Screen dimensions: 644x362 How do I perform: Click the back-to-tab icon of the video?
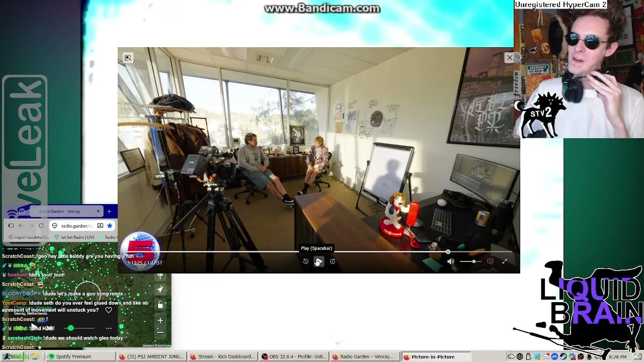128,58
